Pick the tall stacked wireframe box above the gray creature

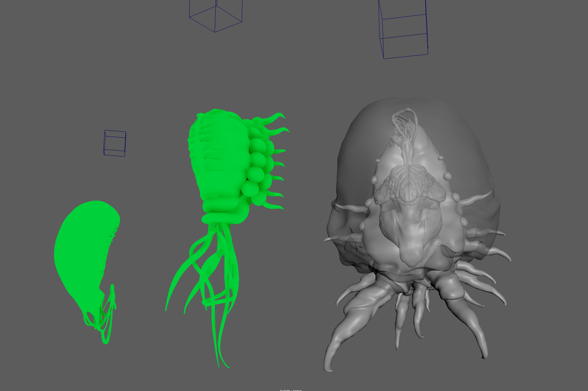pyautogui.click(x=403, y=29)
